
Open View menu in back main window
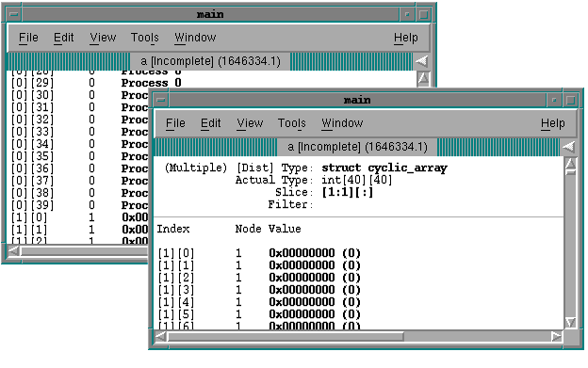click(103, 38)
